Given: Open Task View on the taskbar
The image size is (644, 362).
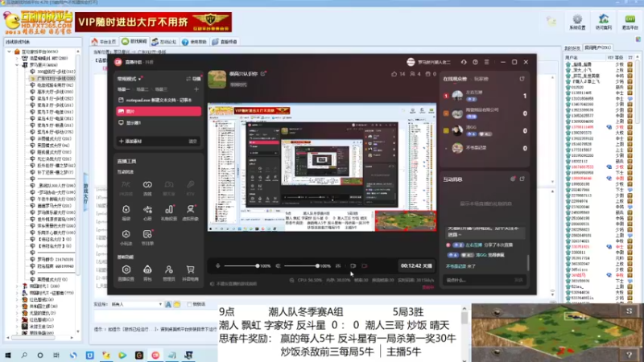Looking at the screenshot, I should (56, 355).
